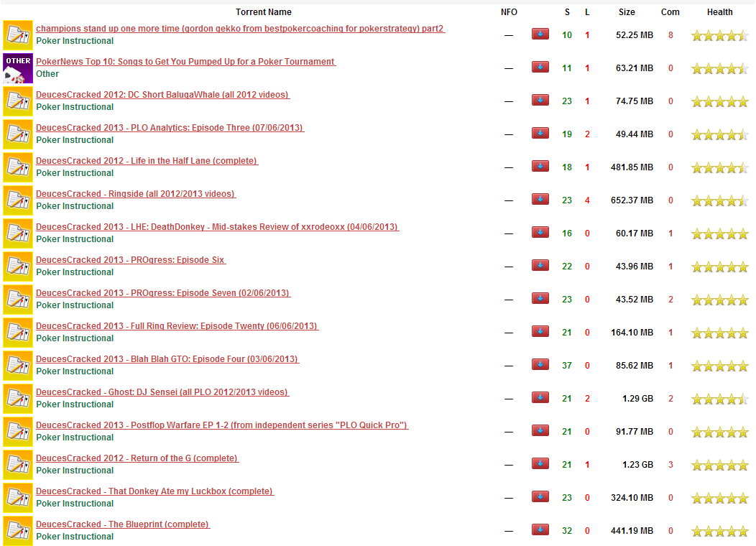
Task: Click the download arrow for the Ringside torrent
Action: click(540, 199)
